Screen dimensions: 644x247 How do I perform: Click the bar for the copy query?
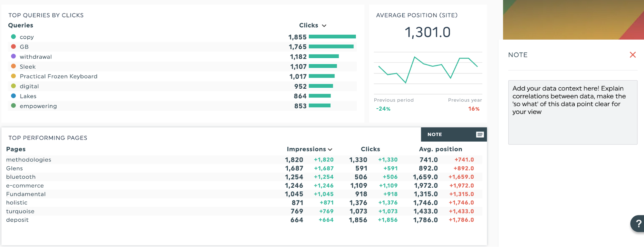coord(332,37)
